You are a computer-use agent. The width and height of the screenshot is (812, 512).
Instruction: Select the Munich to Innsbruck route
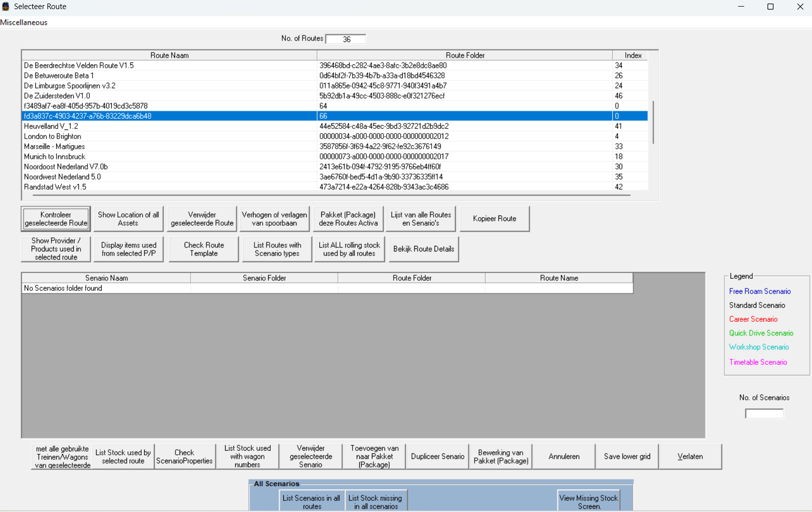pyautogui.click(x=55, y=156)
